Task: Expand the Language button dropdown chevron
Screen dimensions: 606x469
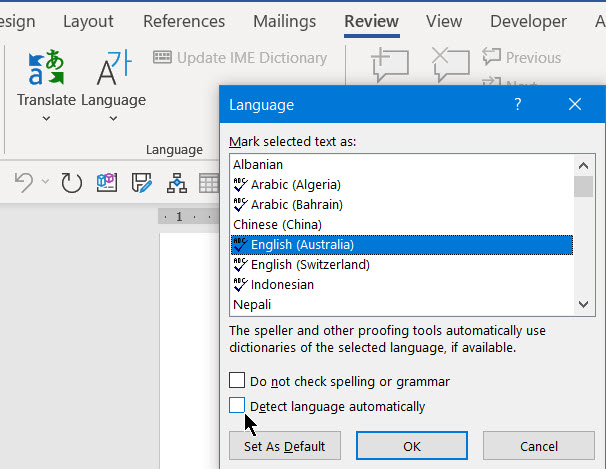Action: coord(113,118)
